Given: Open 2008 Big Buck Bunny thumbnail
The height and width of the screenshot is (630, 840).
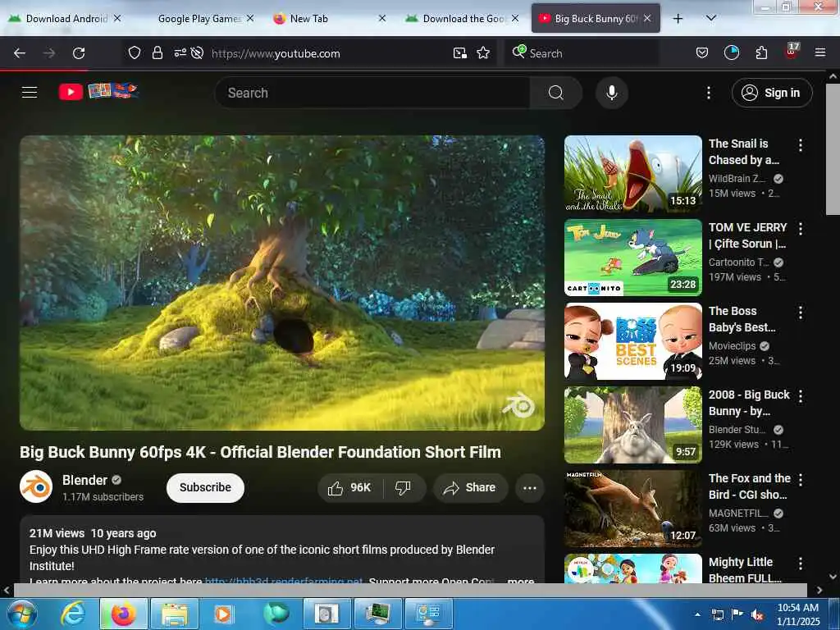Looking at the screenshot, I should [632, 424].
